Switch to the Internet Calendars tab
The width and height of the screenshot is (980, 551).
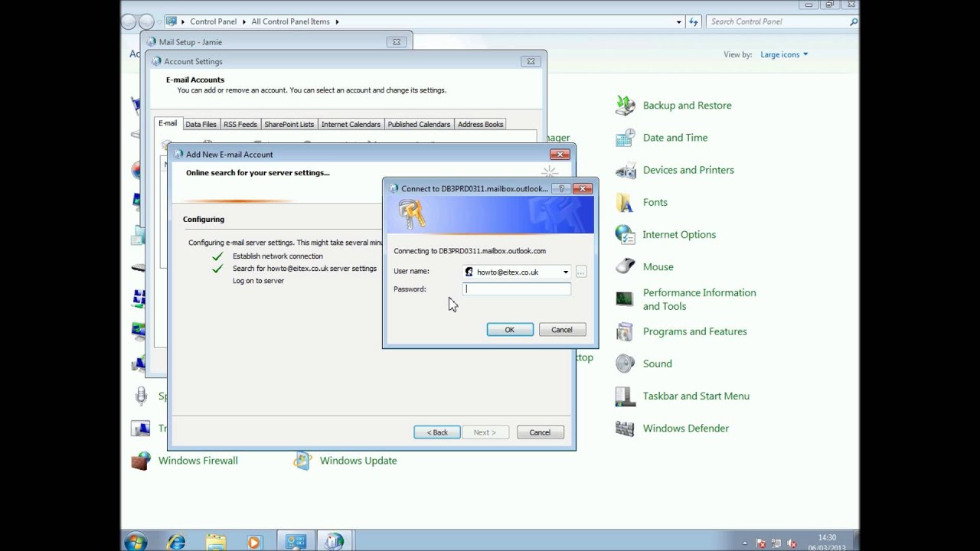click(351, 124)
